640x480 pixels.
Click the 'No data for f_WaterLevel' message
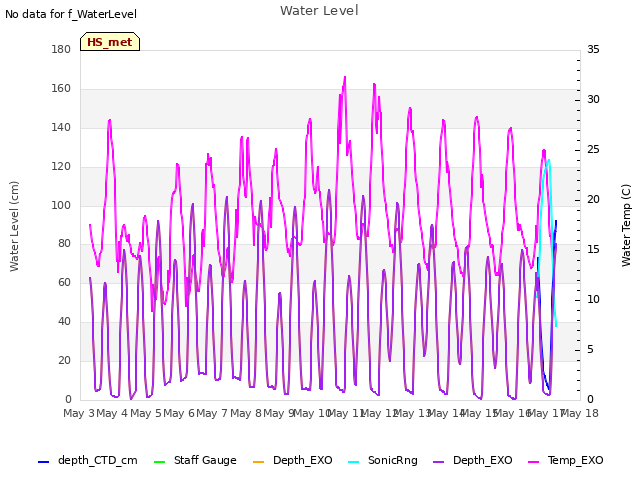coord(71,14)
